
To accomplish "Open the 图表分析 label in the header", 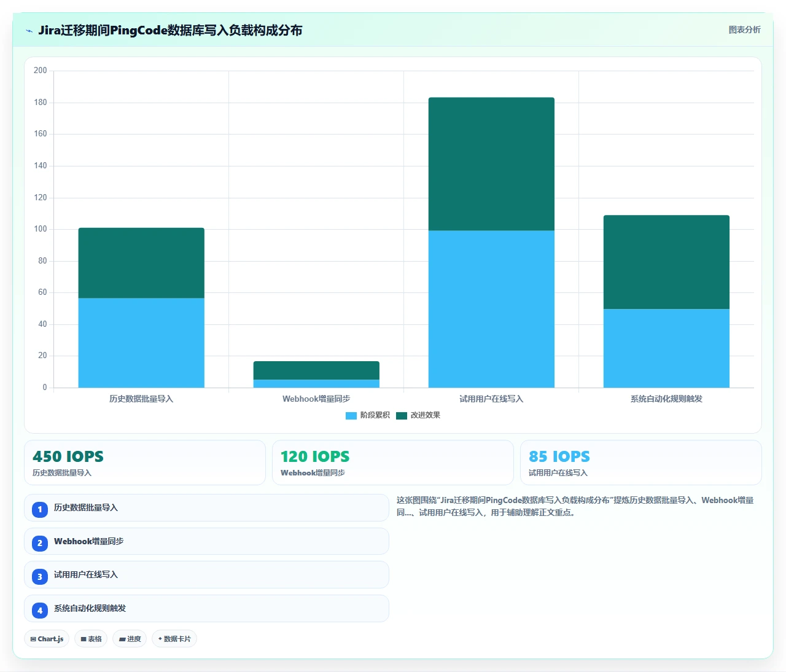I will pyautogui.click(x=744, y=29).
